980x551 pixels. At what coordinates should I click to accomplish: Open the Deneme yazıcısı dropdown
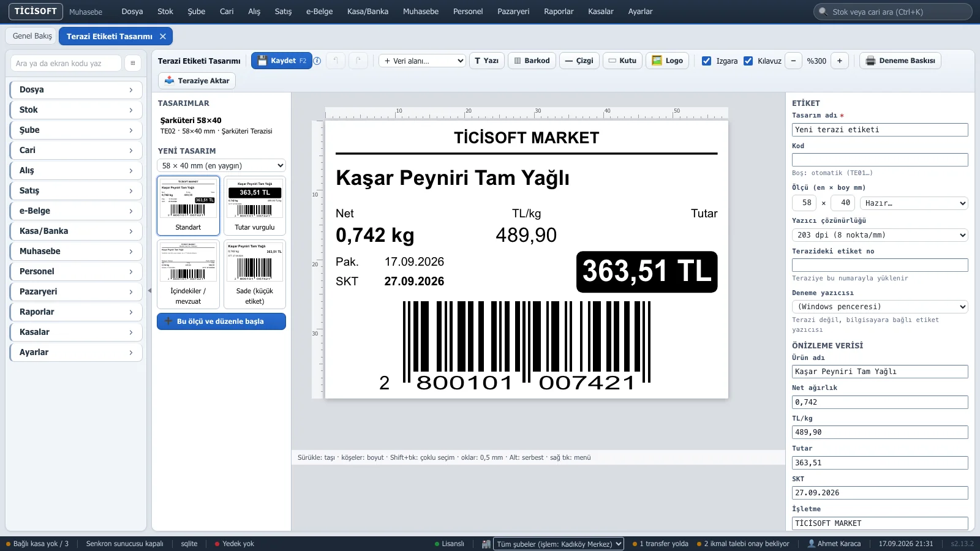click(x=880, y=307)
